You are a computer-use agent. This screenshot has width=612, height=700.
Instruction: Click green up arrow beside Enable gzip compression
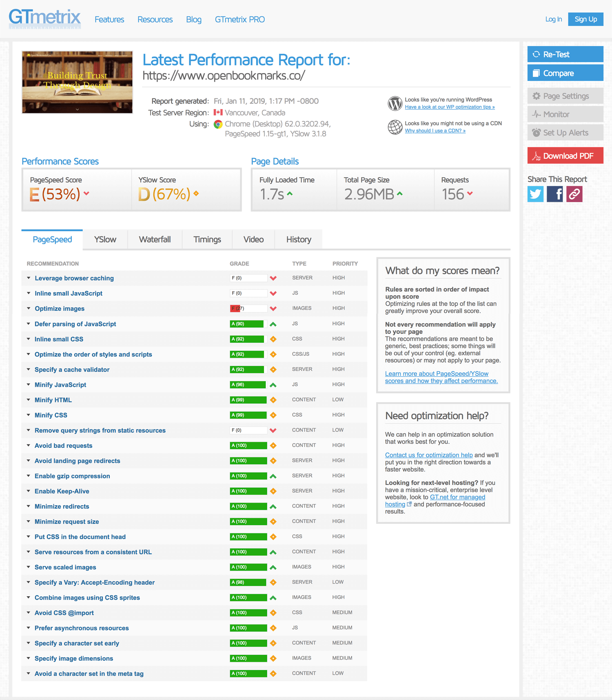coord(273,476)
